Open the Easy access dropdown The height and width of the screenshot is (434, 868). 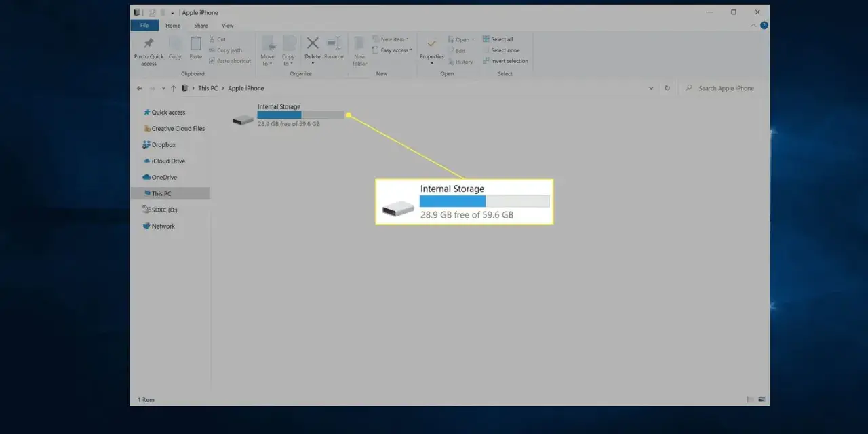tap(393, 50)
